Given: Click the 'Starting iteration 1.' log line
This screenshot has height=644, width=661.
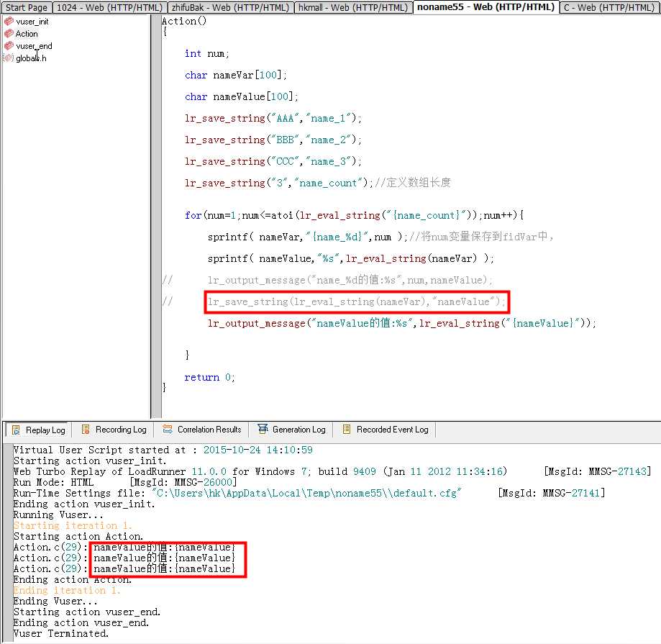Looking at the screenshot, I should (73, 525).
